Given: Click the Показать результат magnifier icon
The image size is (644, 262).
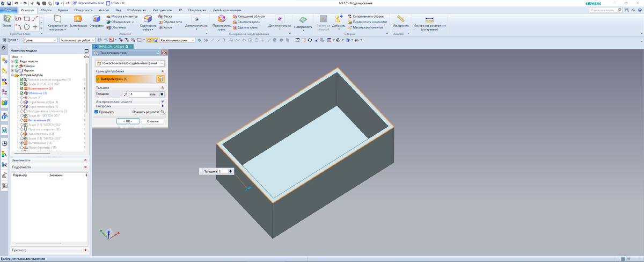Looking at the screenshot, I should (x=162, y=112).
